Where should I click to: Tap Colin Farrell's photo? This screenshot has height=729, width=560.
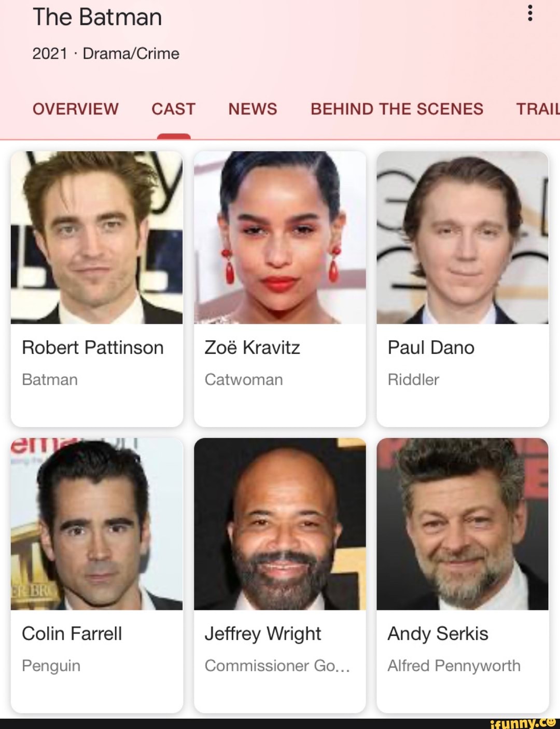(97, 524)
